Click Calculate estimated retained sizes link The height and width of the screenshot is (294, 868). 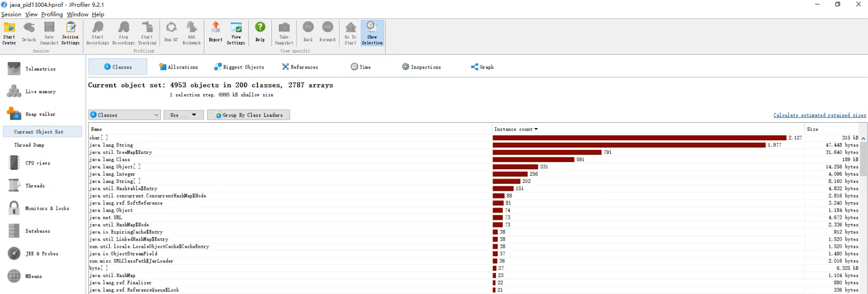(x=819, y=115)
